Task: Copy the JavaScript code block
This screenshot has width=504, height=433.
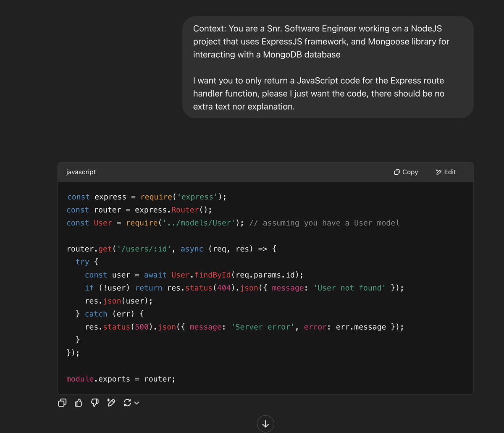Action: 406,172
